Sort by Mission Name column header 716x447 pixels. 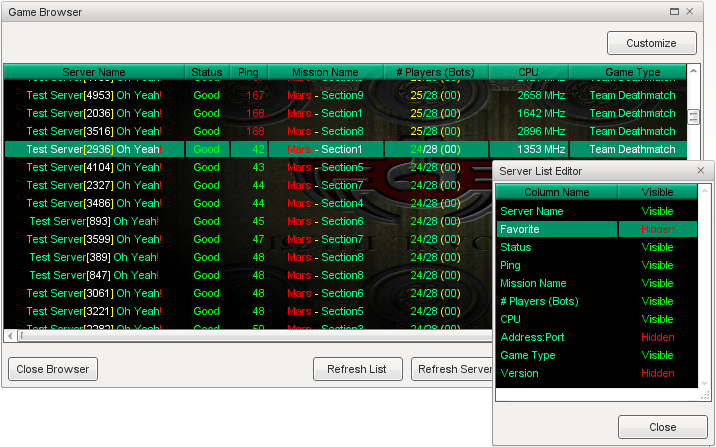pyautogui.click(x=325, y=72)
